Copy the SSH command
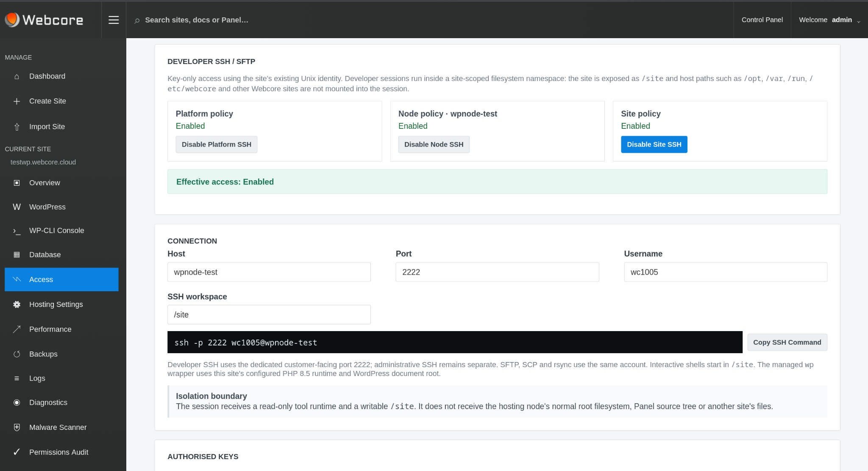868x471 pixels. coord(787,342)
